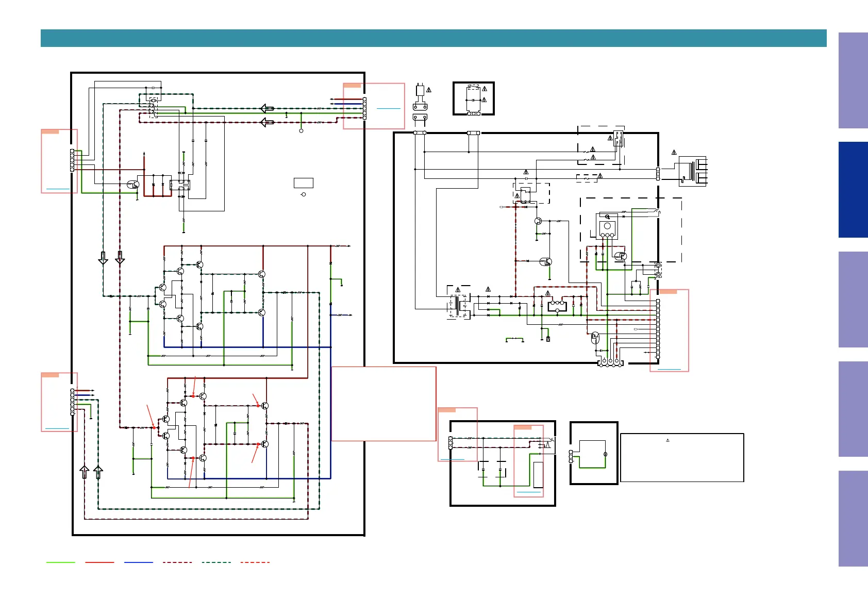Viewport: 868px width, 614px height.
Task: Click the AC power plug symbol
Action: [420, 90]
